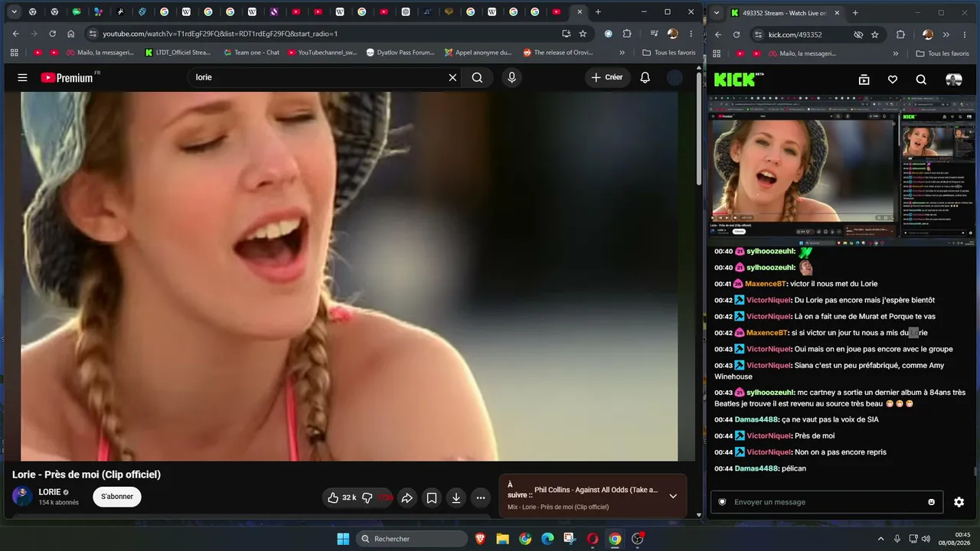This screenshot has width=980, height=551.
Task: Reload the YouTube page
Action: click(52, 34)
